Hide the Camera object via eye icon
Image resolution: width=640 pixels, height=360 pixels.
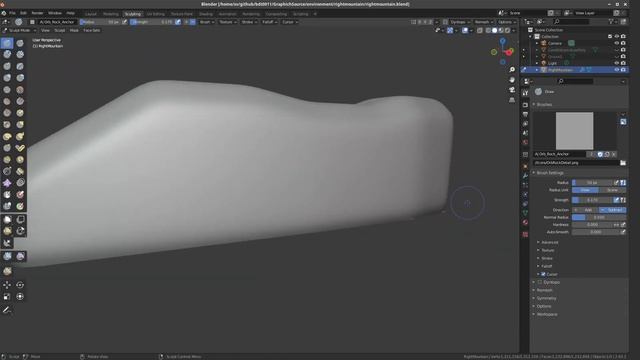pos(617,43)
